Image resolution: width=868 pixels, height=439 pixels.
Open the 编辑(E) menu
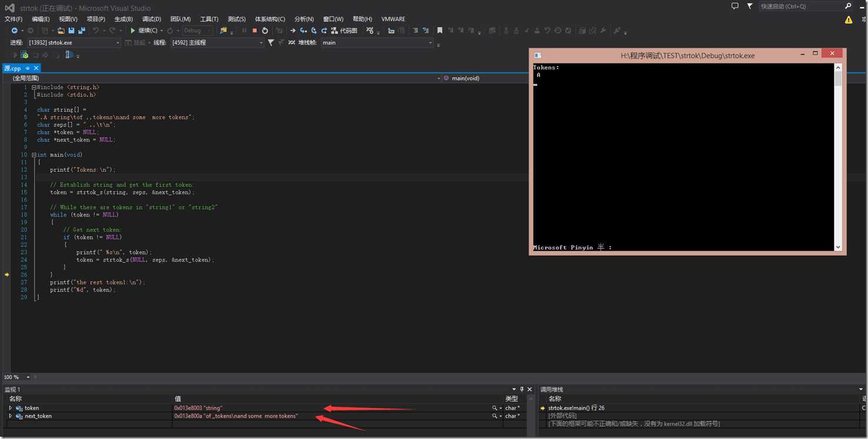click(41, 19)
